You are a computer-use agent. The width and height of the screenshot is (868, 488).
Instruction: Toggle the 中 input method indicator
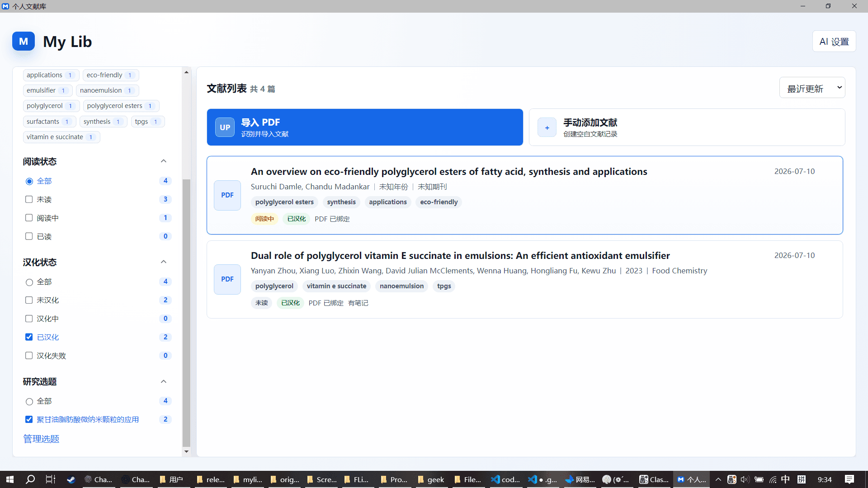click(x=786, y=479)
